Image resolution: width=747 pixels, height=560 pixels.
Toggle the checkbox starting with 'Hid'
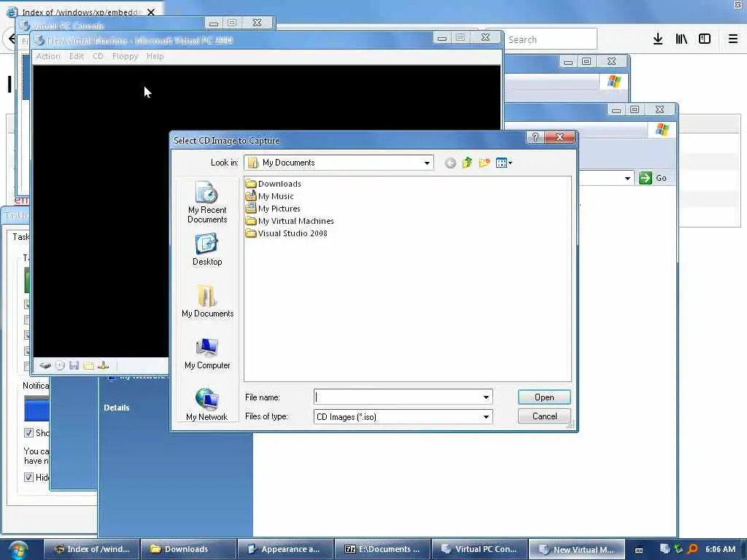[28, 477]
